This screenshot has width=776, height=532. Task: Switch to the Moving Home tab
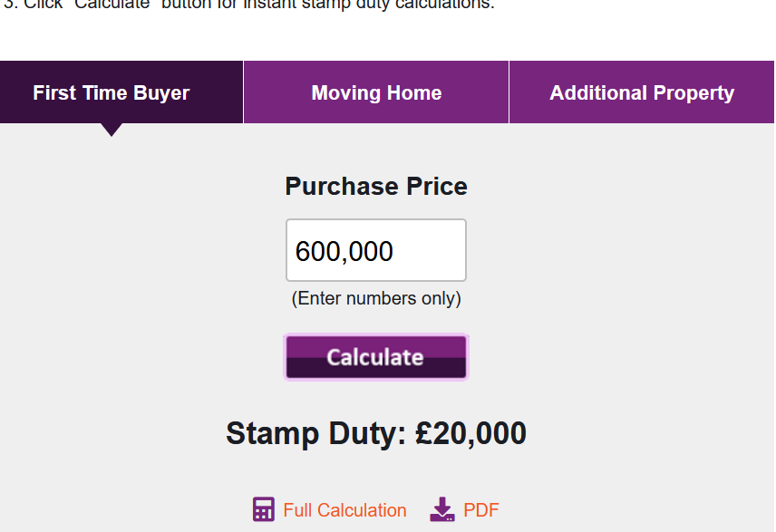[376, 92]
